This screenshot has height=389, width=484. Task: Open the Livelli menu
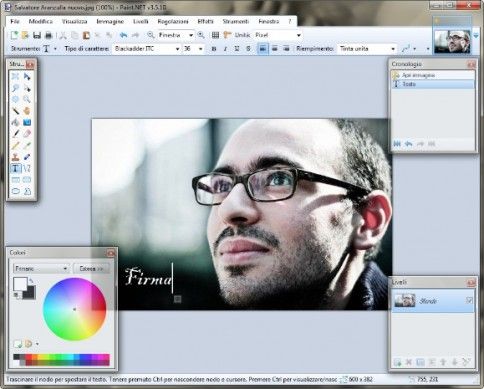(x=141, y=21)
